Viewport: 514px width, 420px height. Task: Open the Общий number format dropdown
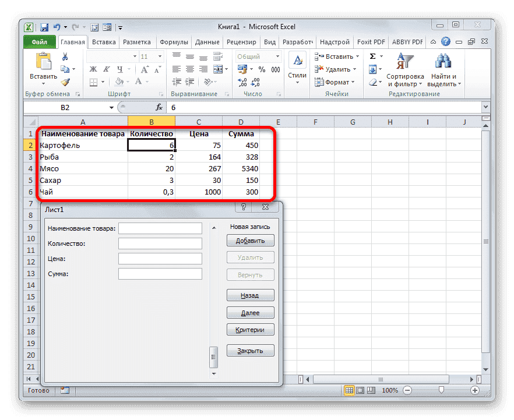coord(258,56)
